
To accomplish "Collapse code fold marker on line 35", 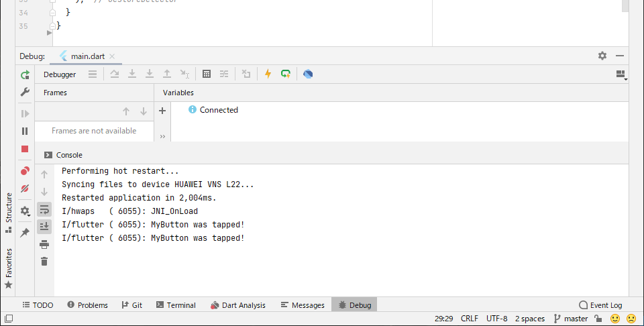I will pos(52,26).
